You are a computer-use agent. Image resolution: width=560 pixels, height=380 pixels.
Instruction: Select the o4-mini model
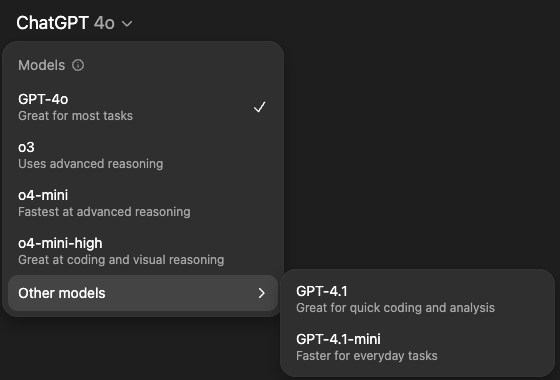pyautogui.click(x=143, y=203)
